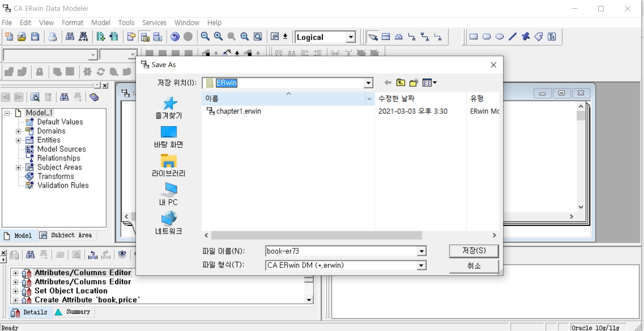
Task: Open the Services menu
Action: pyautogui.click(x=154, y=23)
